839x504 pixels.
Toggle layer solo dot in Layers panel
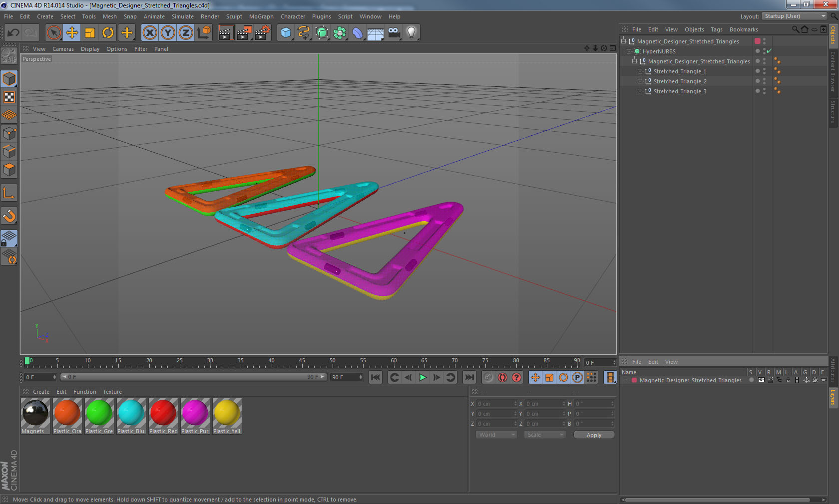(x=751, y=380)
